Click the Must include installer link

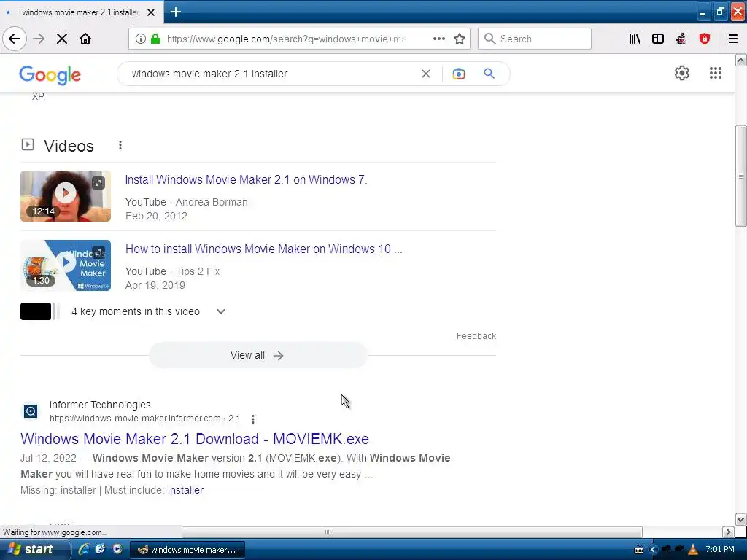tap(185, 490)
